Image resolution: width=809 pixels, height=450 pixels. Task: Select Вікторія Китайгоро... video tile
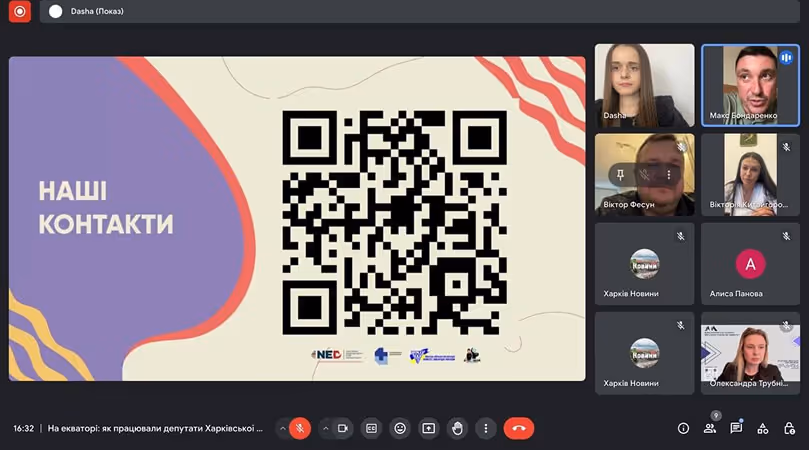[750, 174]
